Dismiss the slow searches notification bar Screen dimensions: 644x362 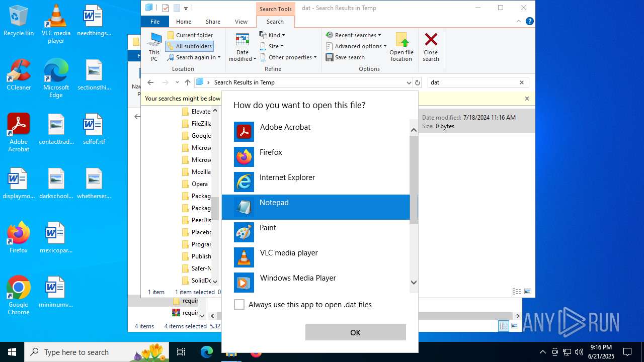[527, 99]
